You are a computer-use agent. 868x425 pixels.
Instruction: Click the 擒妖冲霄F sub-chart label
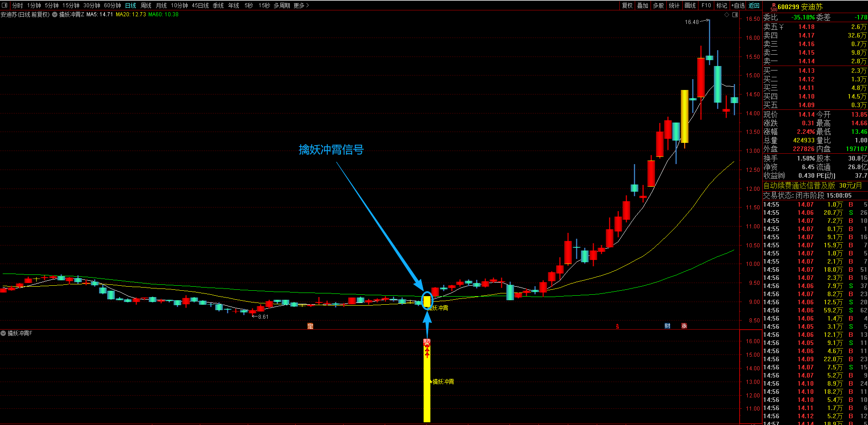(20, 333)
